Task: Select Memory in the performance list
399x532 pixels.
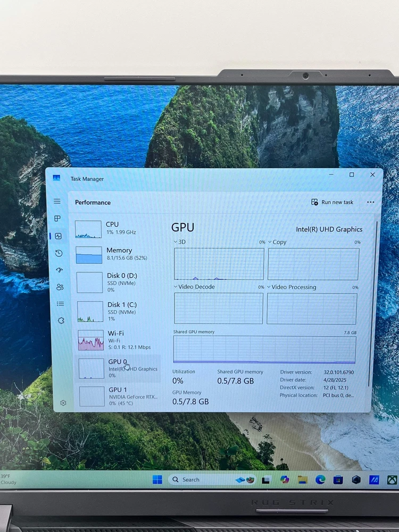Action: coord(117,254)
